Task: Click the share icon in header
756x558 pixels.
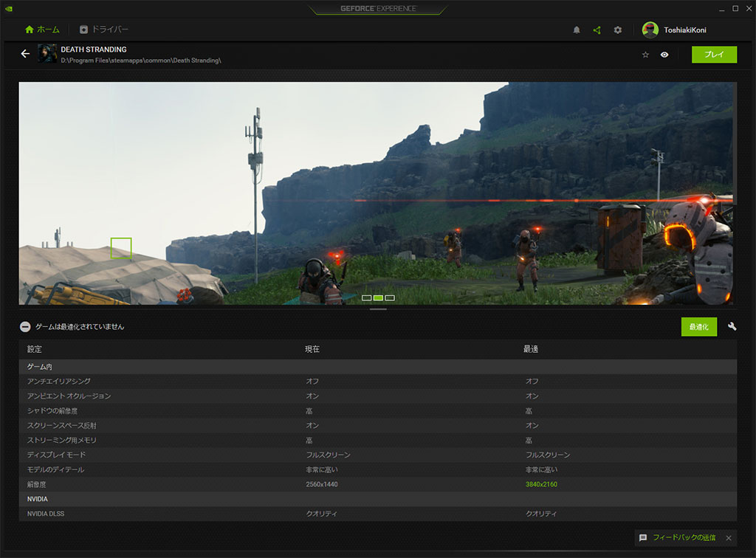Action: pos(597,30)
